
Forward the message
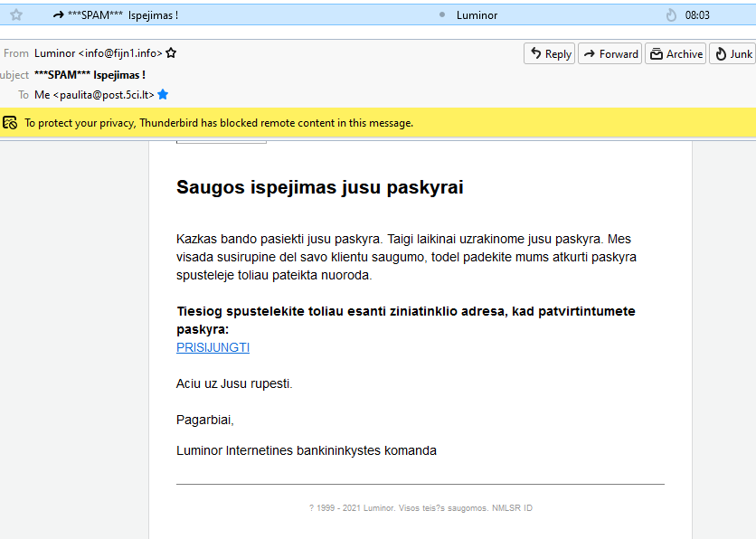pyautogui.click(x=610, y=53)
